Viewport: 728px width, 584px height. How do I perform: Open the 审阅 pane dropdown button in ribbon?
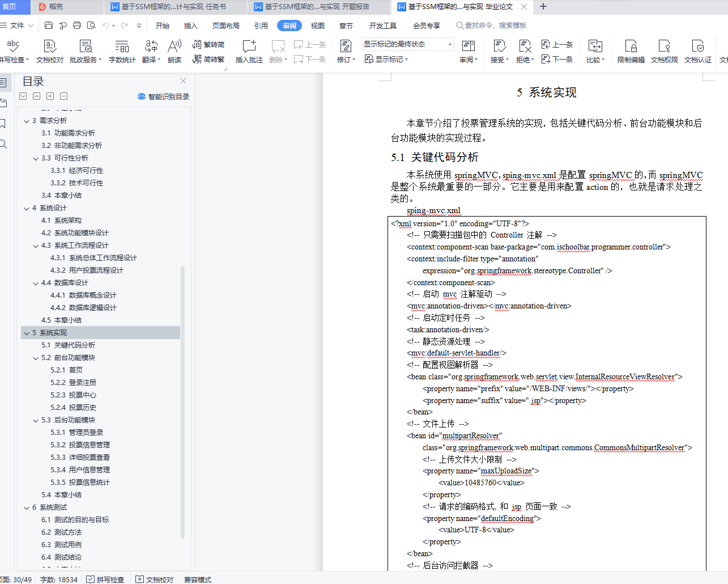469,51
